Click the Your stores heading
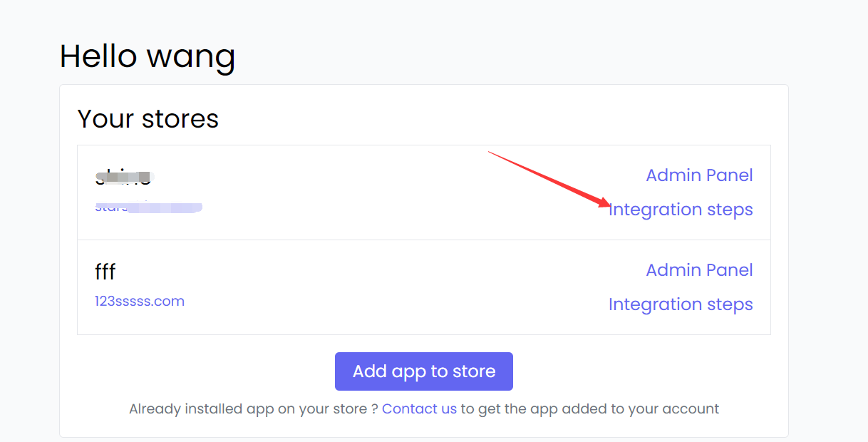 point(148,118)
